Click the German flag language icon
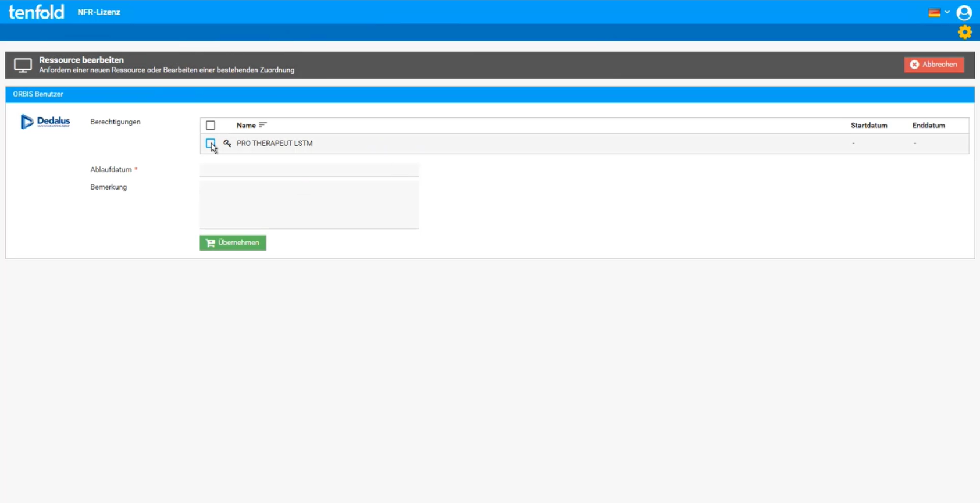 point(934,13)
